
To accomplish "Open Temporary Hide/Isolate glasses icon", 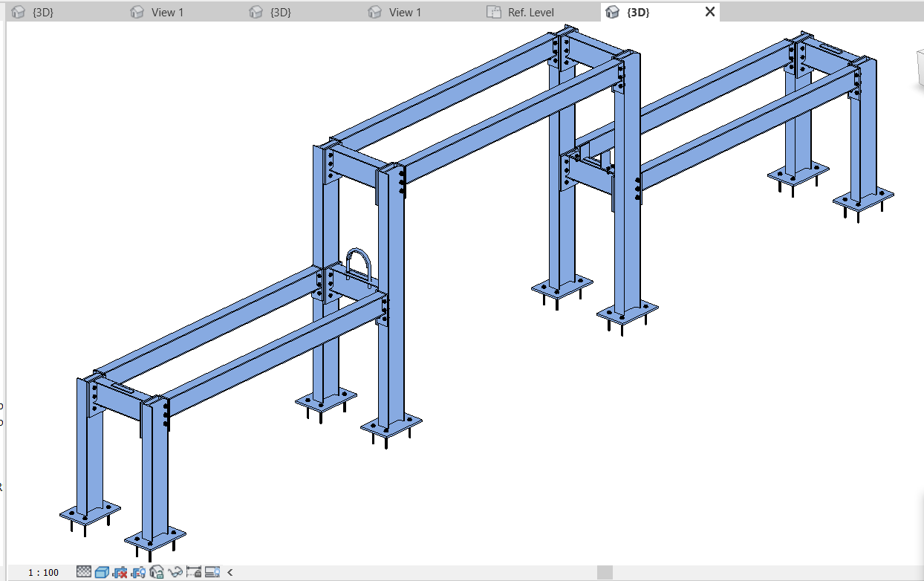I will [x=175, y=572].
